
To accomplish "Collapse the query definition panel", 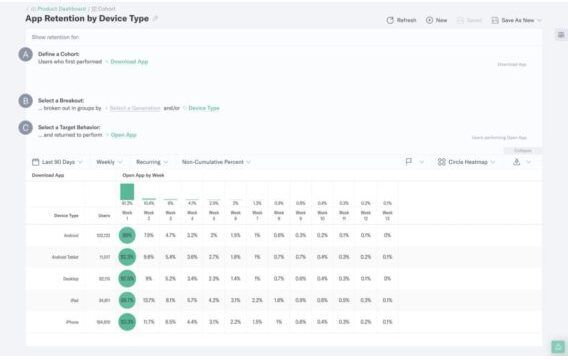I will tap(523, 150).
